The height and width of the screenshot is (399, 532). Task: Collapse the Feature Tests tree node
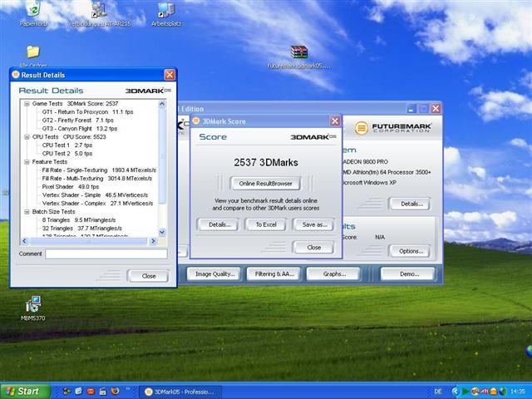click(x=27, y=162)
